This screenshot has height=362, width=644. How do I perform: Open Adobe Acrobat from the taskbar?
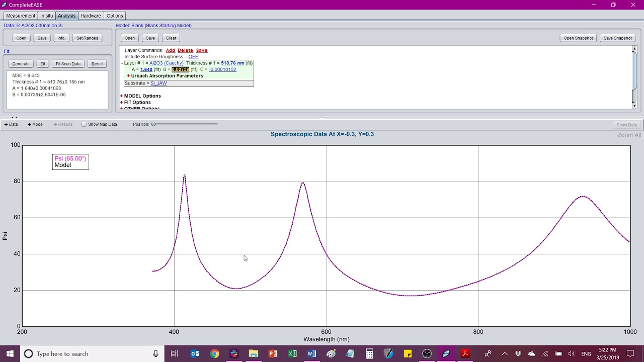point(465,354)
